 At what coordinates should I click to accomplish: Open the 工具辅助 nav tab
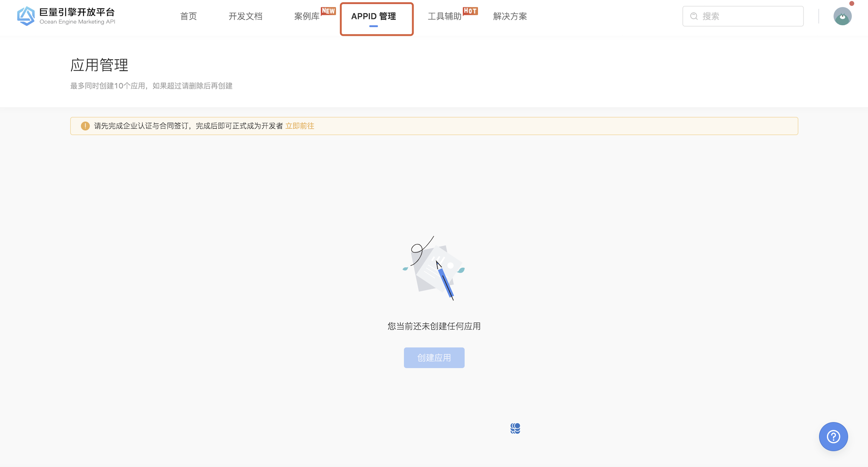pos(444,16)
